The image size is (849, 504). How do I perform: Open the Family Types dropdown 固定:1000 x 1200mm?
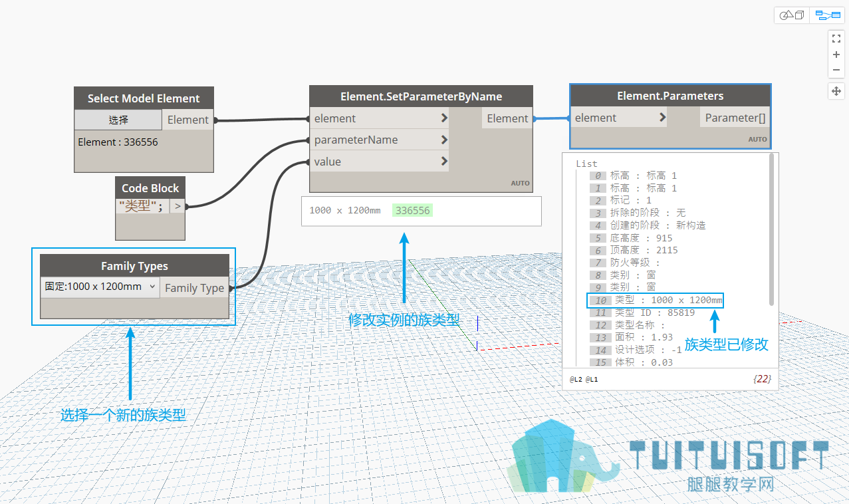tap(99, 287)
